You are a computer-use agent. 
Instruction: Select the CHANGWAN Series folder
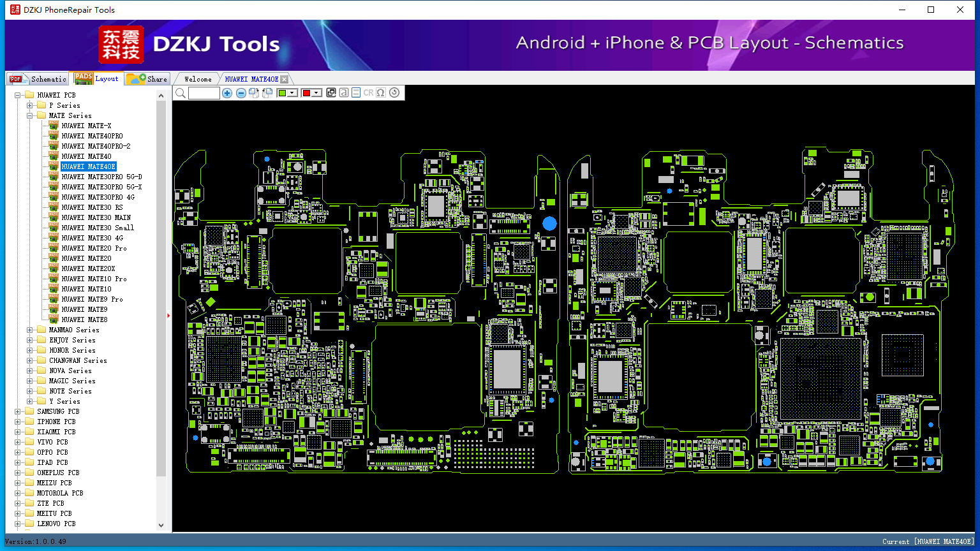tap(78, 360)
